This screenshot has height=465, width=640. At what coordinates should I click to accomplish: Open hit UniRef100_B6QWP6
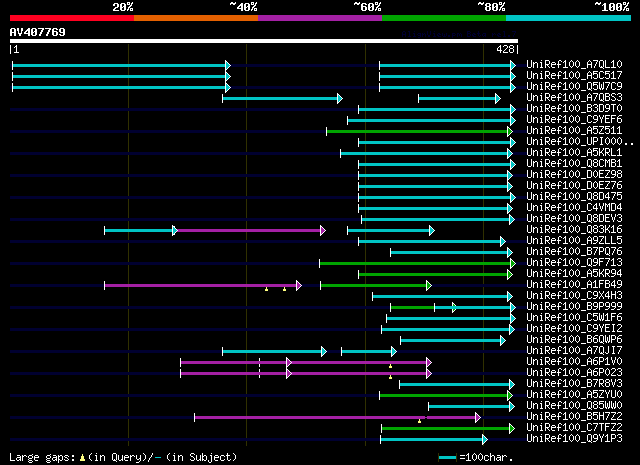point(574,340)
